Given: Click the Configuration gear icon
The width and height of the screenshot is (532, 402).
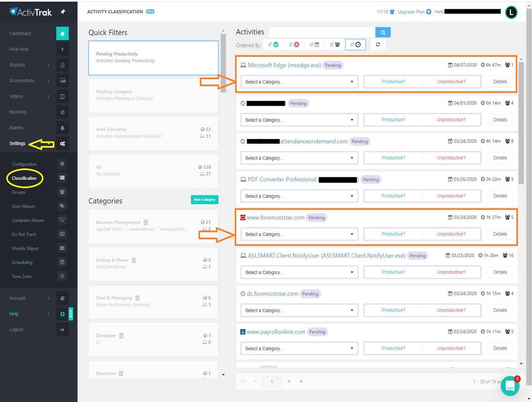Looking at the screenshot, I should [62, 164].
